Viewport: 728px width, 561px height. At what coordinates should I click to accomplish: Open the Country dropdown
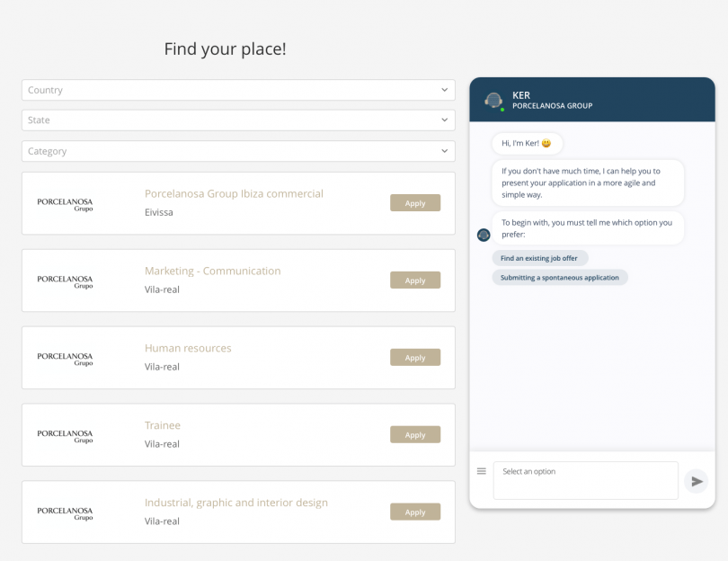point(238,90)
